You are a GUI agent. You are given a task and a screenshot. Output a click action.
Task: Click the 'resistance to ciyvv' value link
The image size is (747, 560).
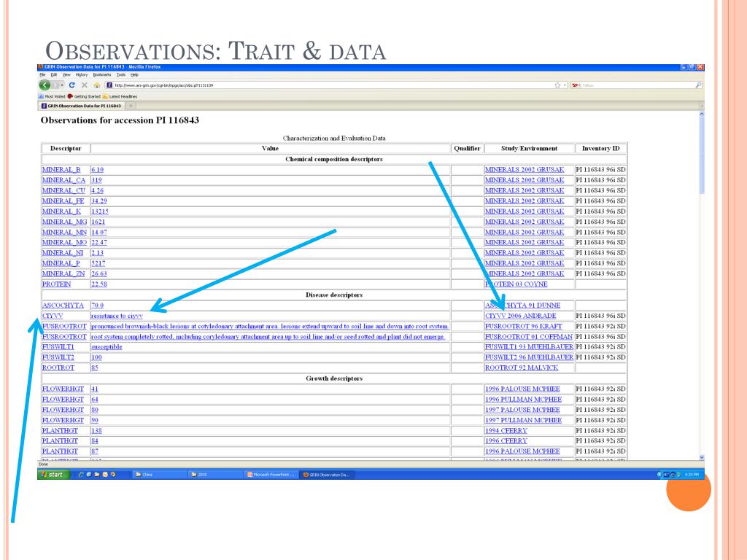(x=117, y=316)
